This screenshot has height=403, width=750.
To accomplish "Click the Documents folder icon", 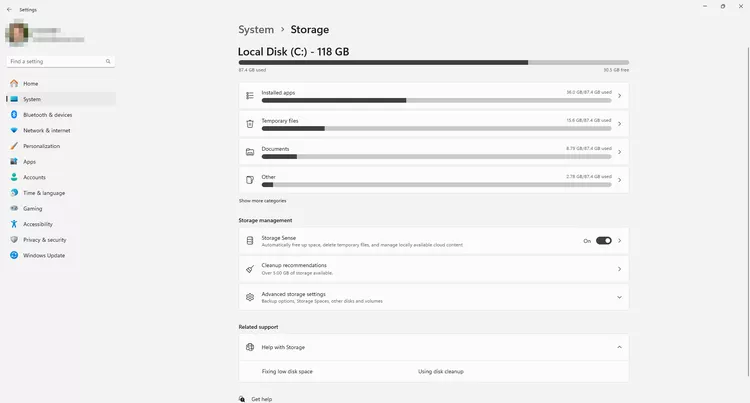I will click(250, 152).
